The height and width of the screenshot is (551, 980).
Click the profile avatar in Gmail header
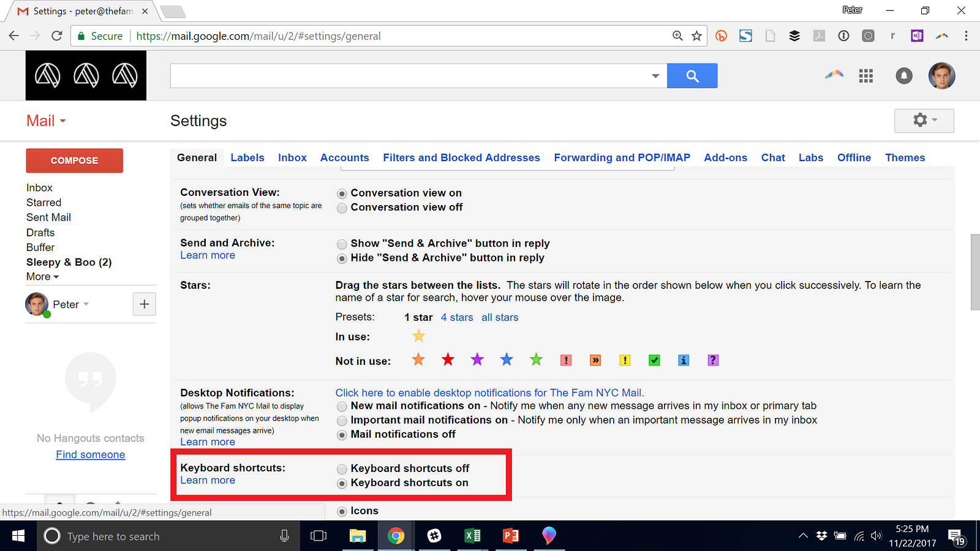941,76
